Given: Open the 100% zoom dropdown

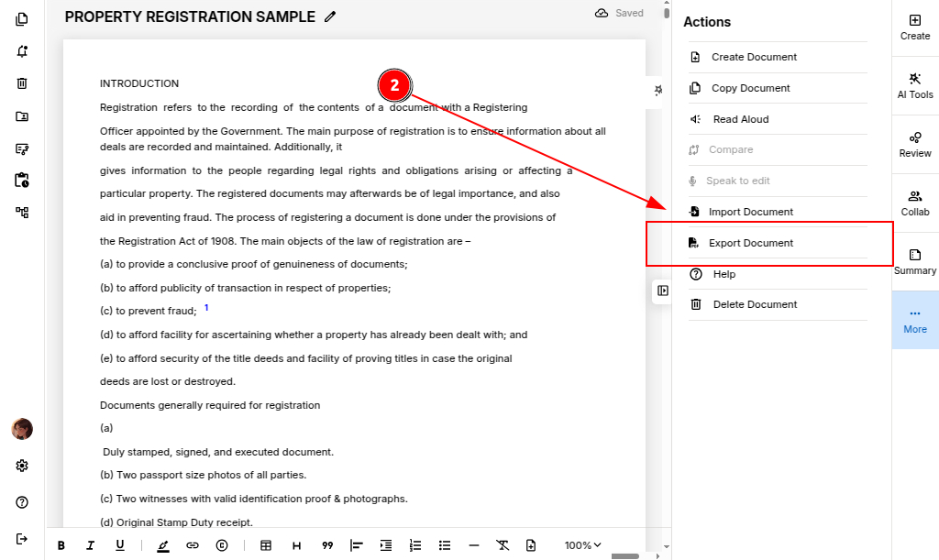Looking at the screenshot, I should 583,545.
